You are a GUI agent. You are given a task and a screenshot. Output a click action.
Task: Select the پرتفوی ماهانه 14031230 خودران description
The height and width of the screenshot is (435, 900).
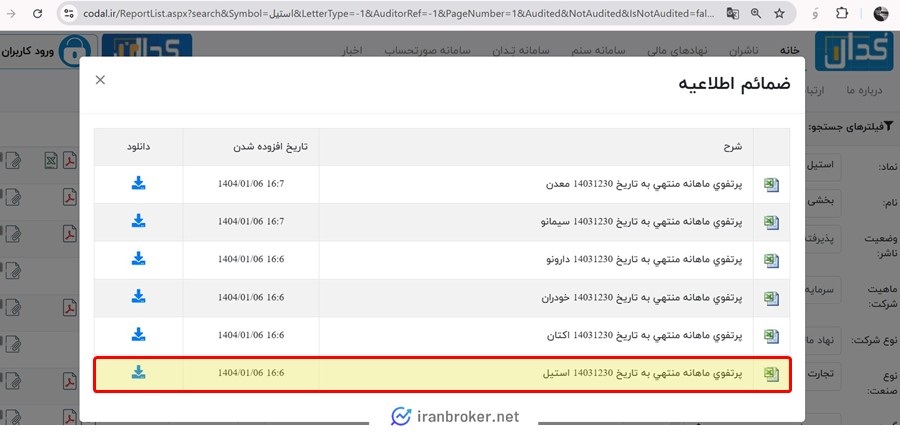[642, 298]
